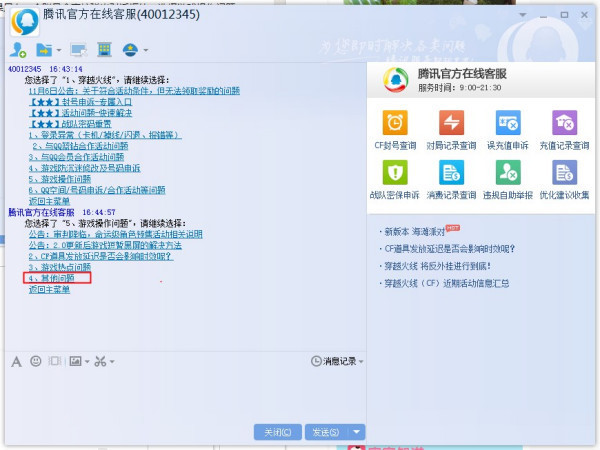Open 穿越火线 将反外挂进行到底 item
Screen dimensions: 600x450
437,266
